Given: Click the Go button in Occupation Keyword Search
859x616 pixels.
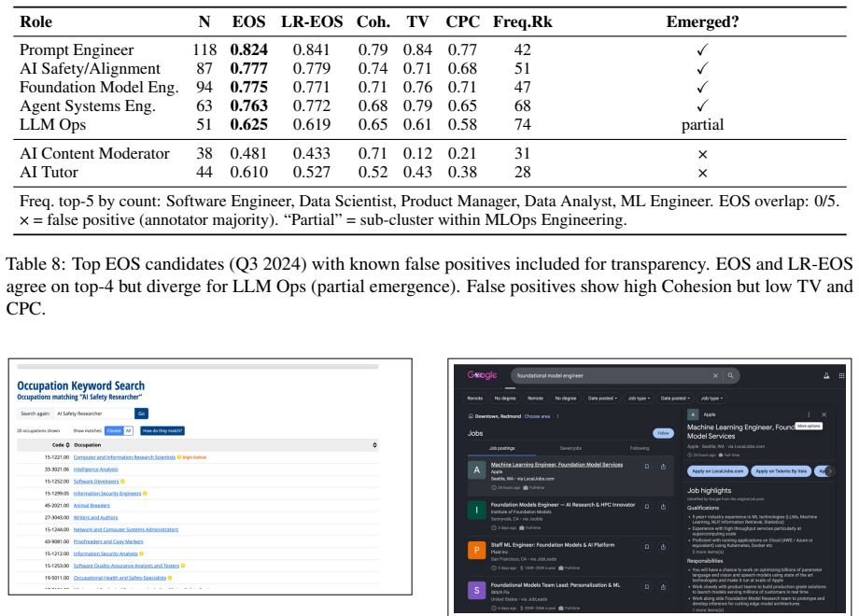Looking at the screenshot, I should tap(141, 413).
